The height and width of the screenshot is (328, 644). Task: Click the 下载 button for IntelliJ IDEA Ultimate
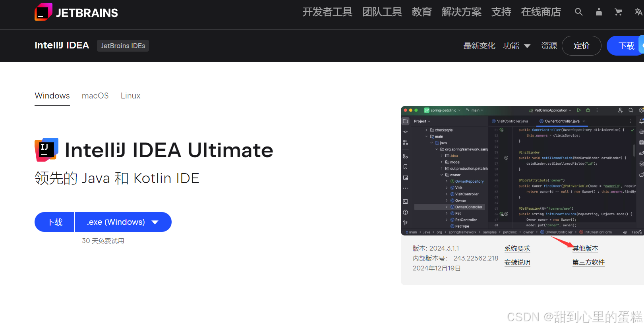tap(54, 222)
